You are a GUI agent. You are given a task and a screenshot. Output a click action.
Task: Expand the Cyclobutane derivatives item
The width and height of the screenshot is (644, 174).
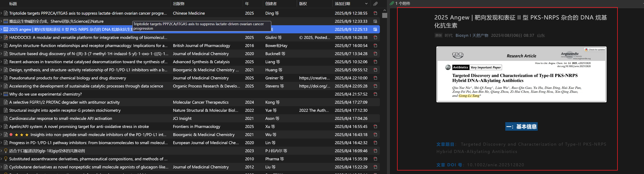tap(1, 167)
